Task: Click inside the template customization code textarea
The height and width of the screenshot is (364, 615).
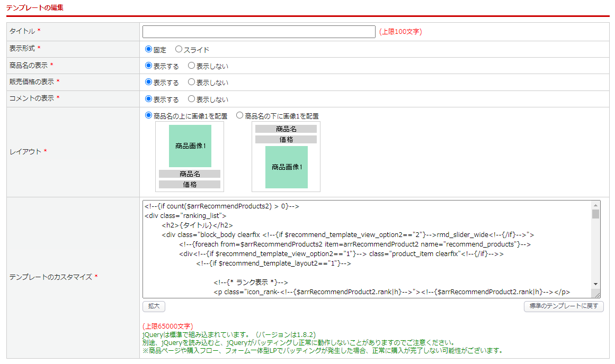Action: coord(366,249)
